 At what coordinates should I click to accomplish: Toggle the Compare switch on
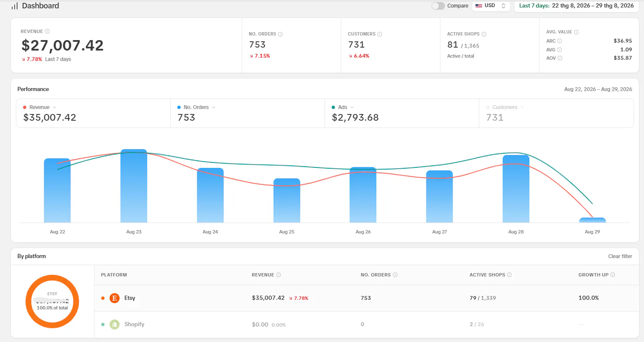[438, 6]
